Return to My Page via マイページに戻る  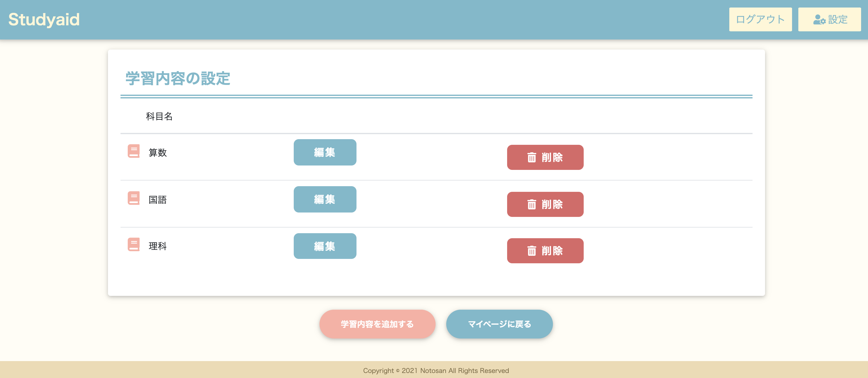[499, 324]
